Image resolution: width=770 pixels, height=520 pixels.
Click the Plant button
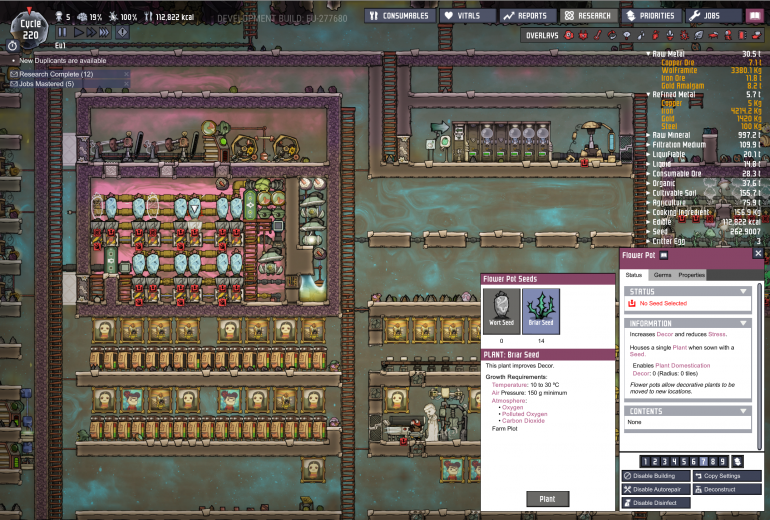tap(548, 499)
